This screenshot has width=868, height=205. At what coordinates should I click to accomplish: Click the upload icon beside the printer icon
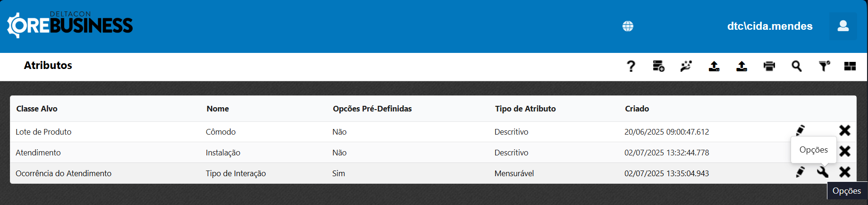pyautogui.click(x=742, y=66)
